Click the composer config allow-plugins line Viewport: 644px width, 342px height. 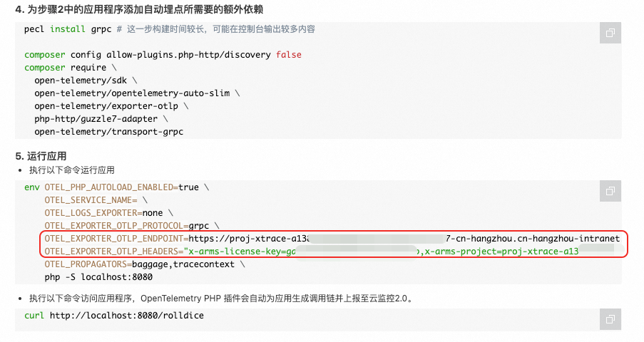pos(163,55)
